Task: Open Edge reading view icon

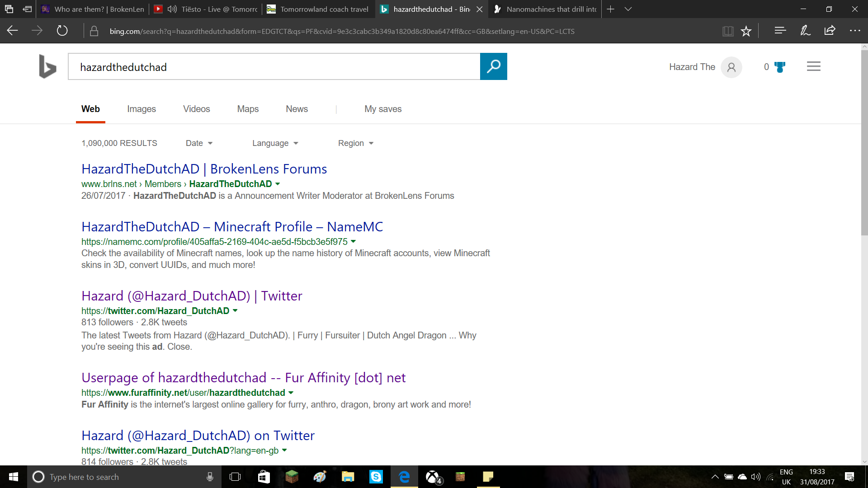Action: coord(728,31)
